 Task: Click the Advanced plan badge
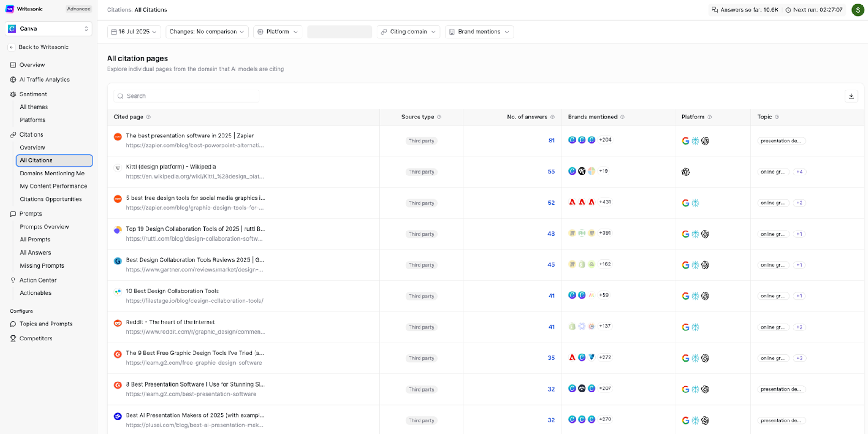click(79, 9)
